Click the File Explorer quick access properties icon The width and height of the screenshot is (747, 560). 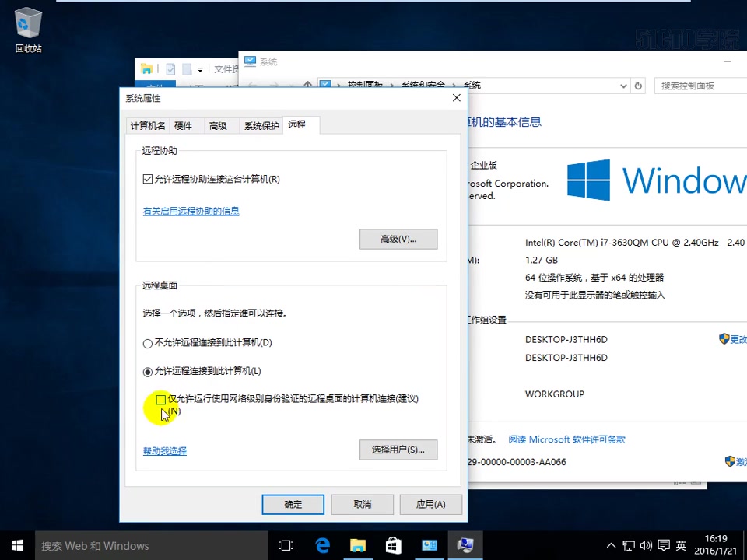pos(170,69)
